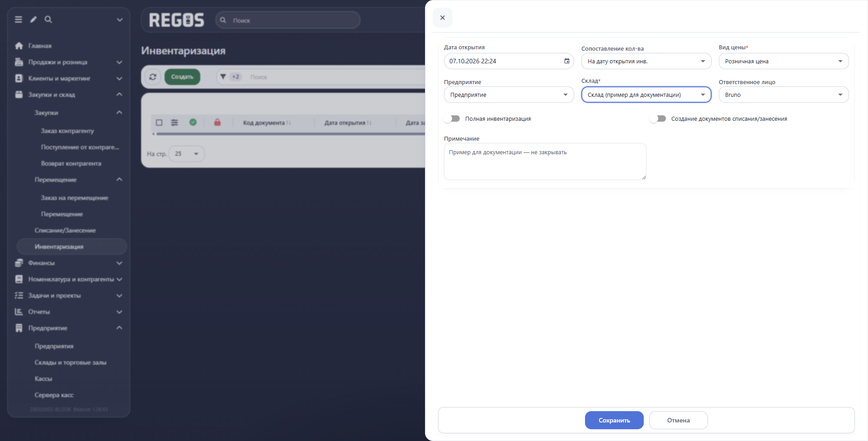Screen dimensions: 868x441
Task: Click the green Создать button
Action: point(182,77)
